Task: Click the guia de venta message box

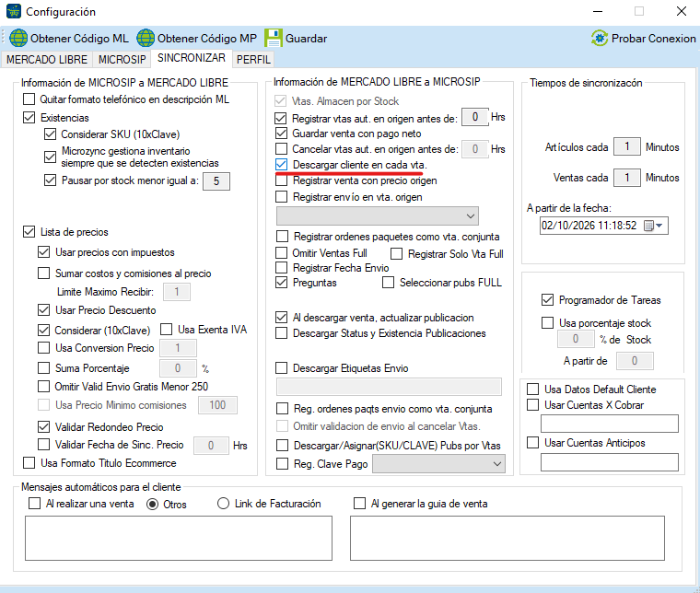Action: point(507,538)
